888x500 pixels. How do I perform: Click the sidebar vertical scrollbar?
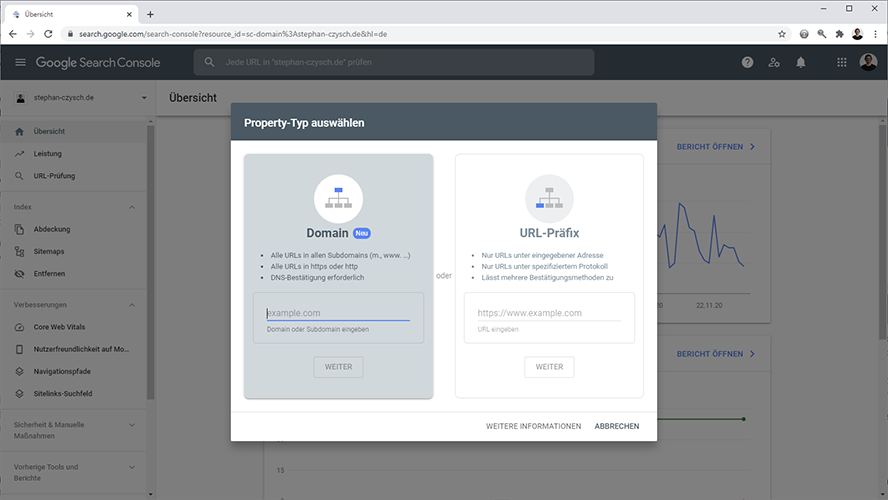pos(150,262)
